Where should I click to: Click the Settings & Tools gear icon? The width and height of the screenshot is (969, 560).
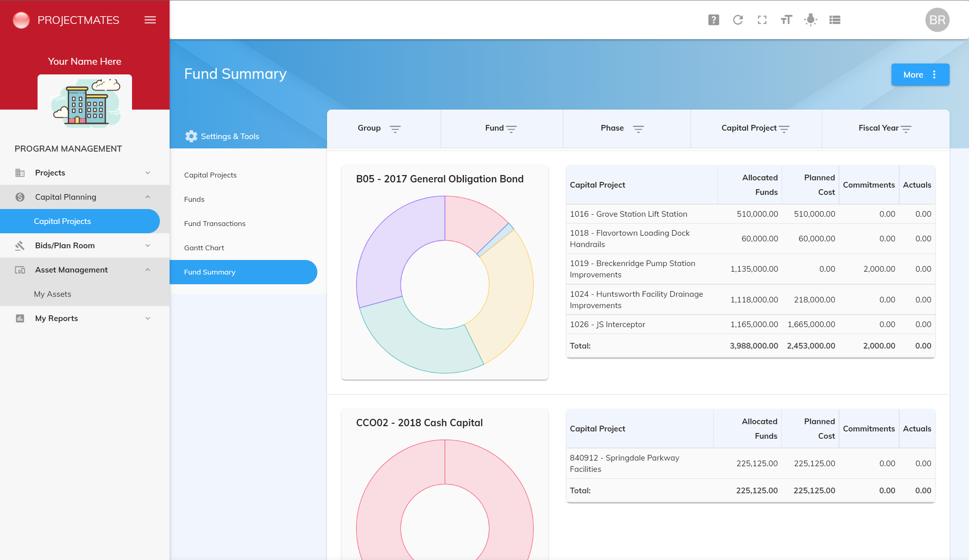coord(191,136)
